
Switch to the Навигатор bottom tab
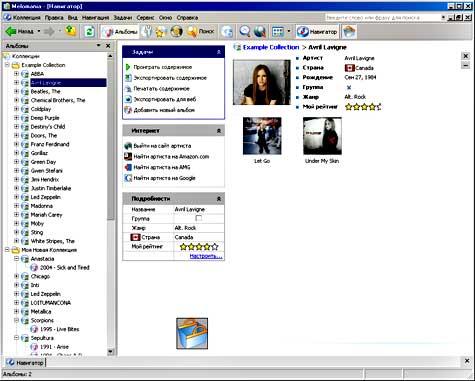[25, 362]
